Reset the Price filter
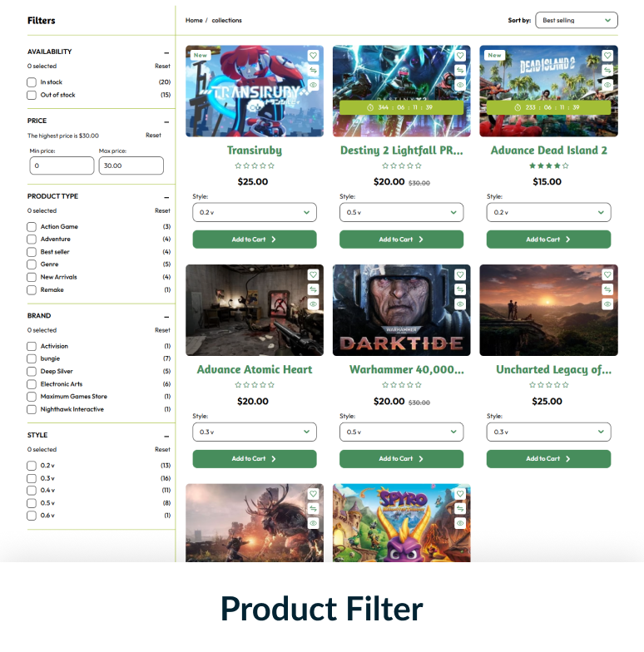 (153, 135)
